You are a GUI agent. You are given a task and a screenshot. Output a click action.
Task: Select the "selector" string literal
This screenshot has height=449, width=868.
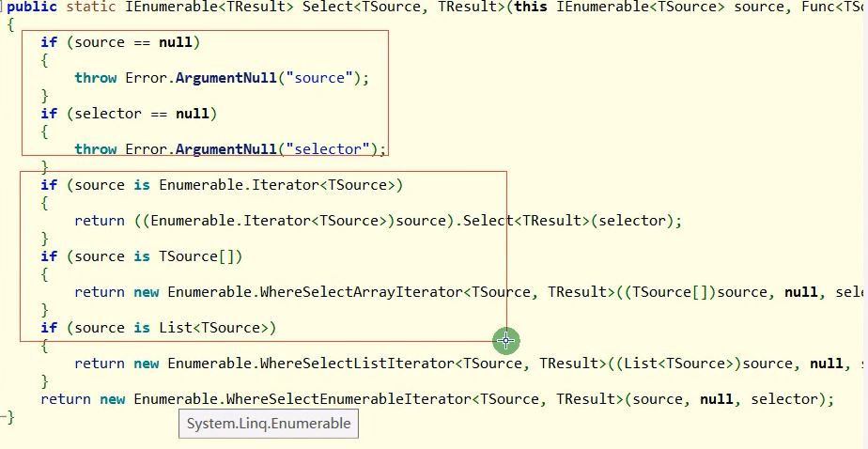[328, 149]
